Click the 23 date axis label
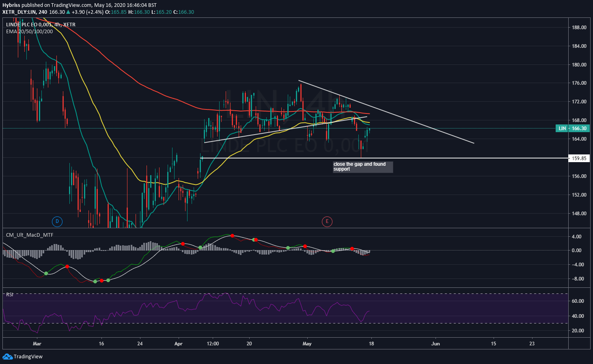 point(532,344)
